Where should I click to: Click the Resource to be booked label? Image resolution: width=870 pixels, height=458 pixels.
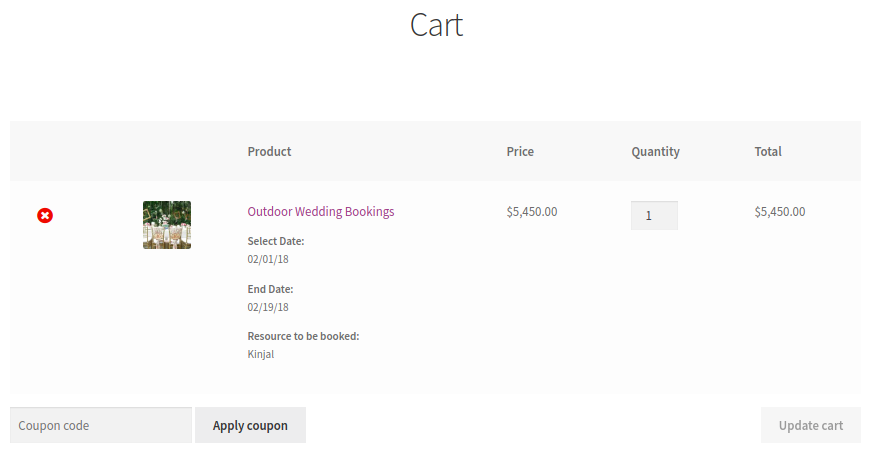[x=303, y=336]
